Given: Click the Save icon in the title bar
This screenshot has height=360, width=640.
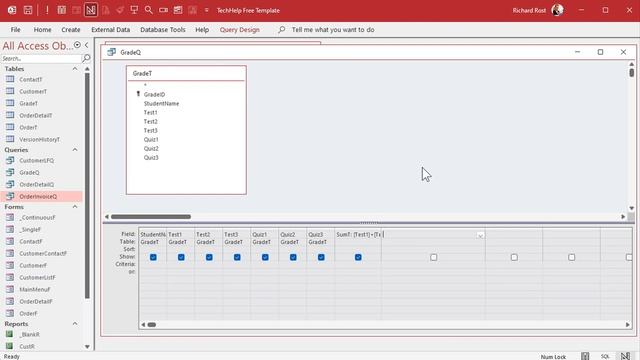Looking at the screenshot, I should (28, 10).
